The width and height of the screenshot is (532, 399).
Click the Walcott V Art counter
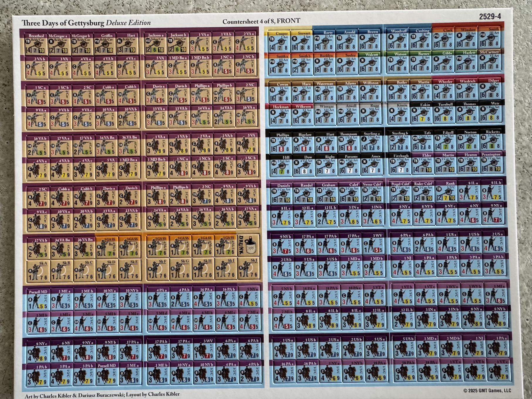tap(370, 63)
